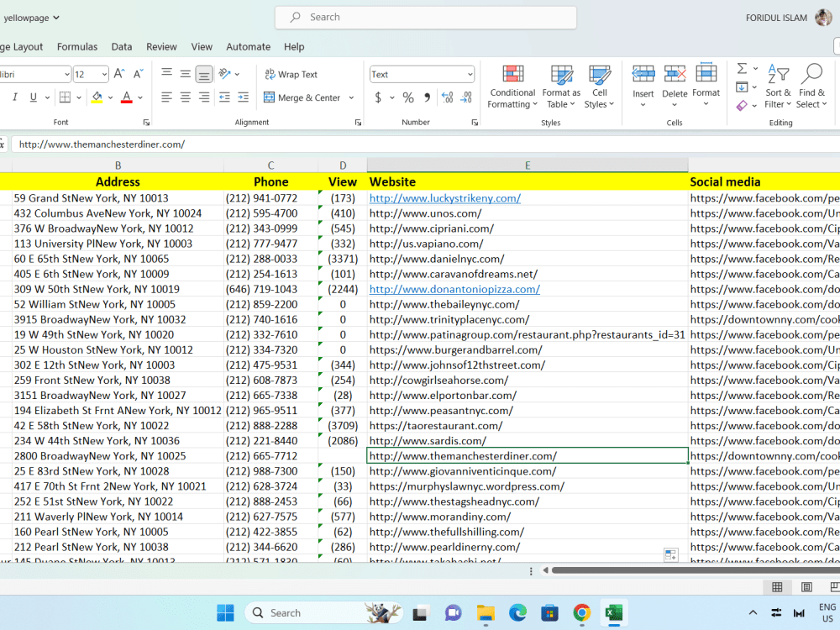Image resolution: width=840 pixels, height=630 pixels.
Task: Toggle bottom align button
Action: 204,74
